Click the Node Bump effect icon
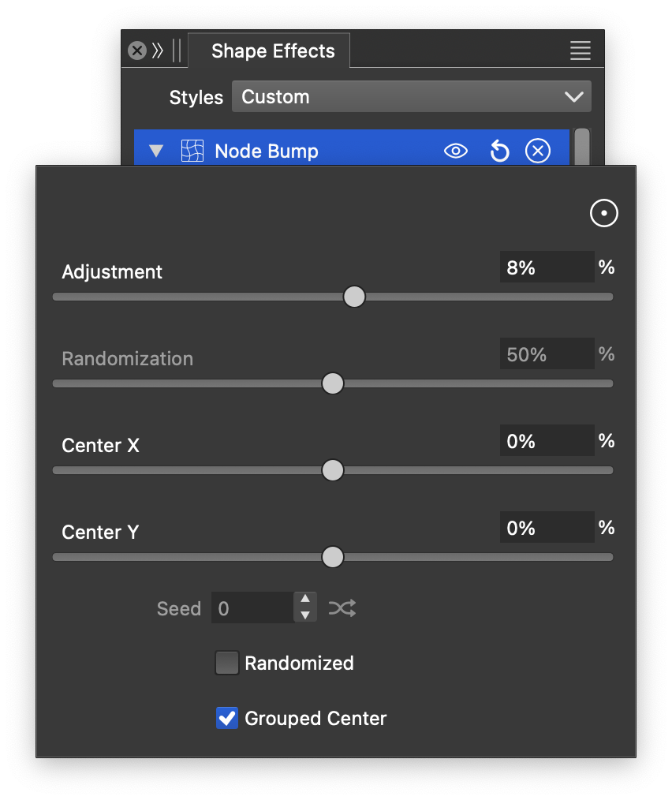 [x=192, y=151]
